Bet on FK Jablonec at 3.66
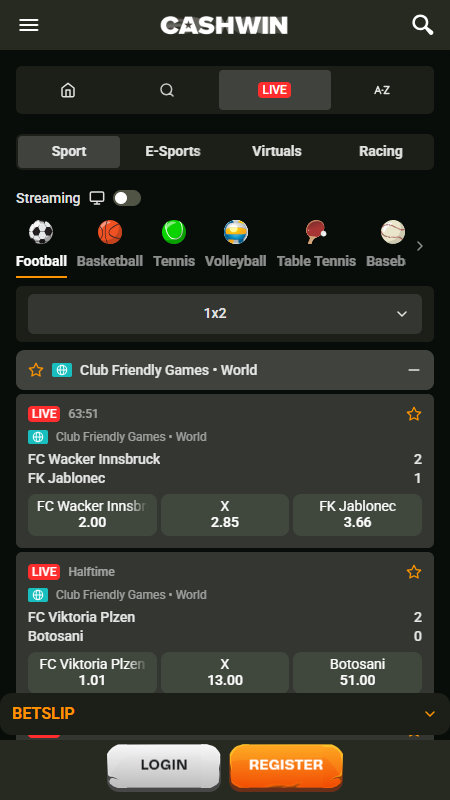 (x=358, y=515)
